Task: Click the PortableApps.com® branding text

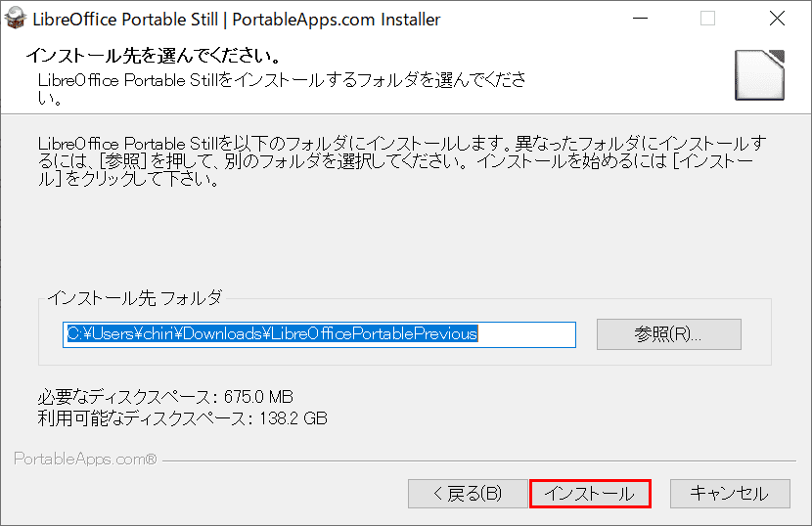Action: click(85, 460)
